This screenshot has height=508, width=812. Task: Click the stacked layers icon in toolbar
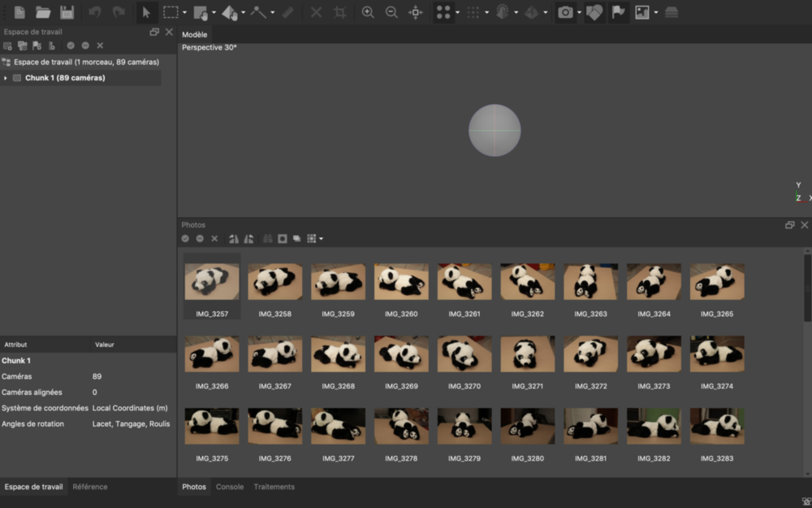tap(672, 12)
